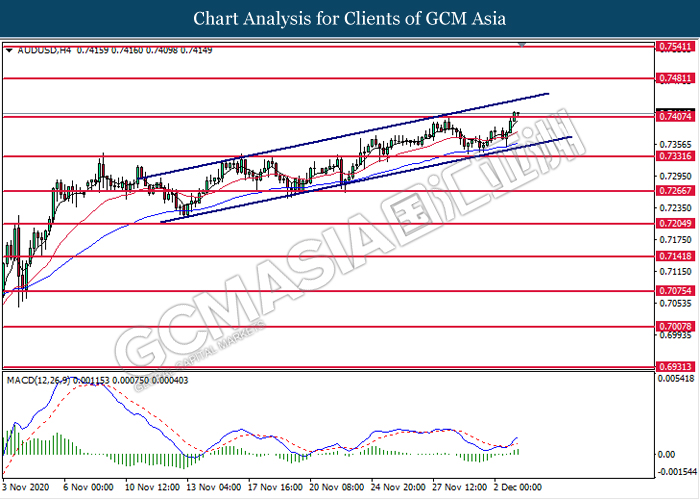Click the 20 Nov 08:00 time label

click(337, 487)
